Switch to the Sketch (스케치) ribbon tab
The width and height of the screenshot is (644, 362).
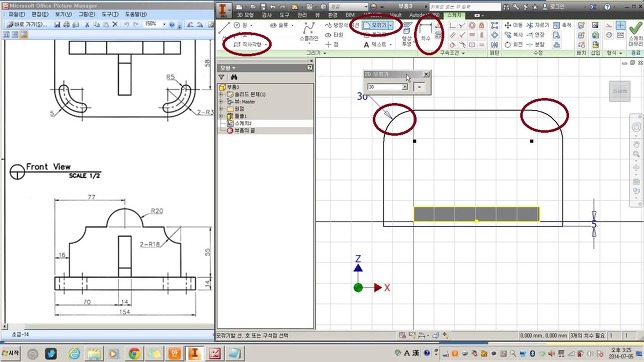click(x=454, y=15)
